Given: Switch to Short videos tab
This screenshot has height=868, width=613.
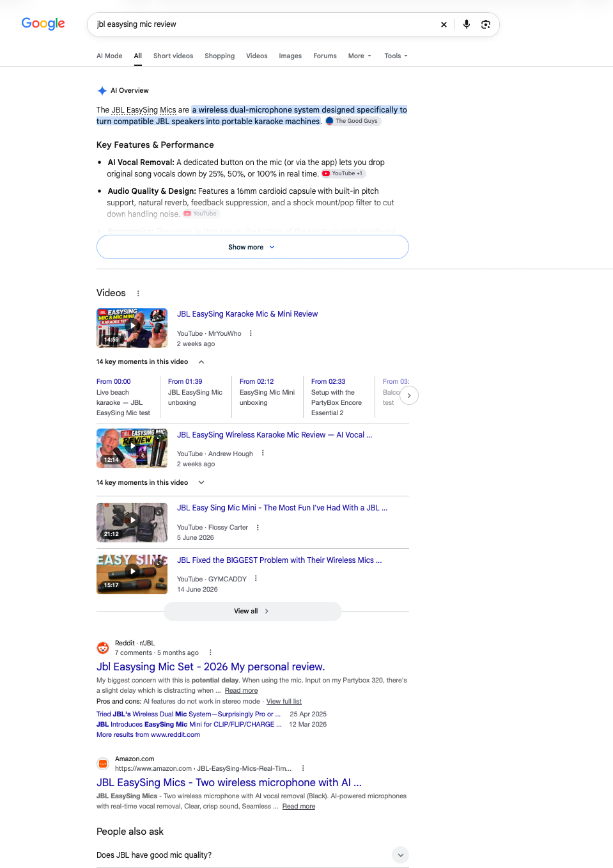Looking at the screenshot, I should pyautogui.click(x=173, y=56).
